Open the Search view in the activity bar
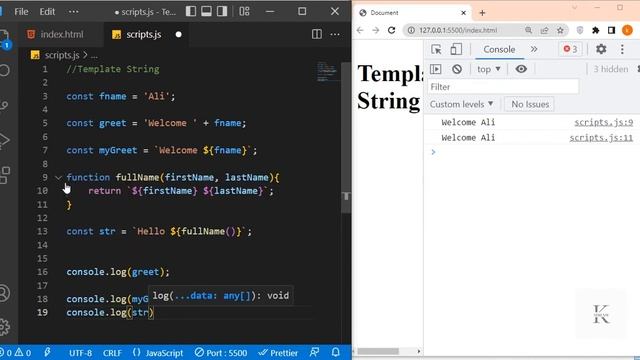This screenshot has width=640, height=360. coord(4,71)
